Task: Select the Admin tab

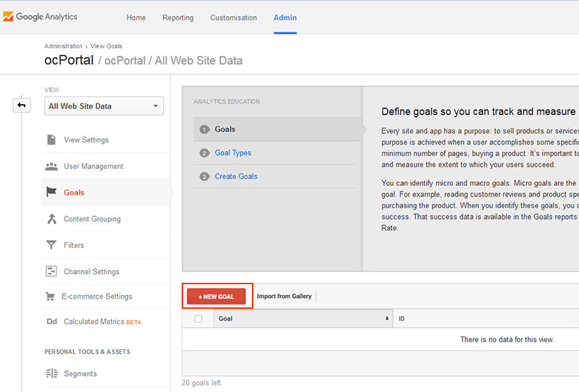Action: coord(285,17)
